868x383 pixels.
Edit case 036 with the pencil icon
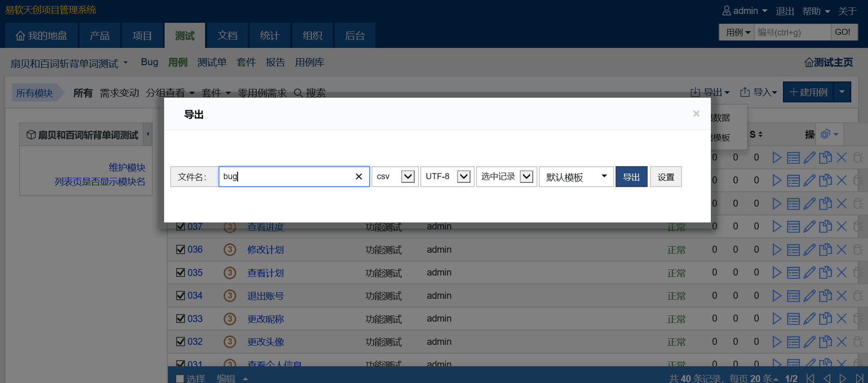pyautogui.click(x=809, y=250)
